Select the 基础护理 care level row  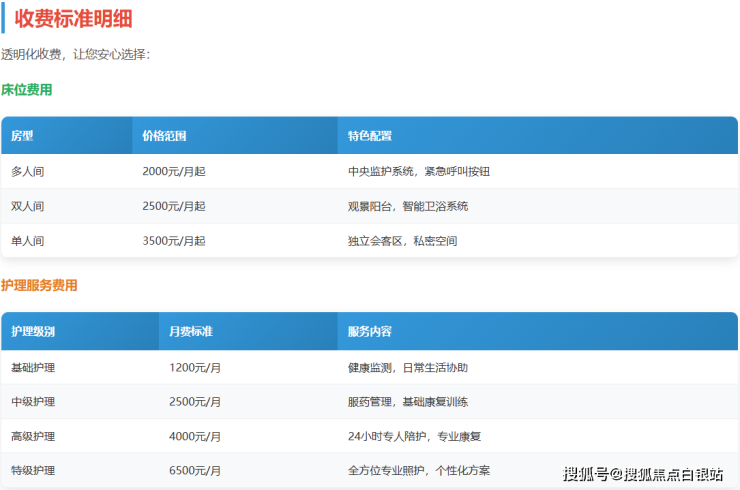tap(33, 367)
